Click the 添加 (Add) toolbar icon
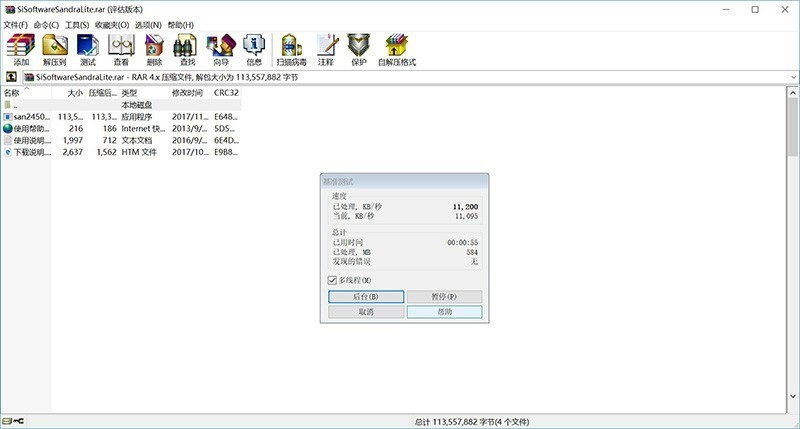This screenshot has height=429, width=800. pos(21,47)
